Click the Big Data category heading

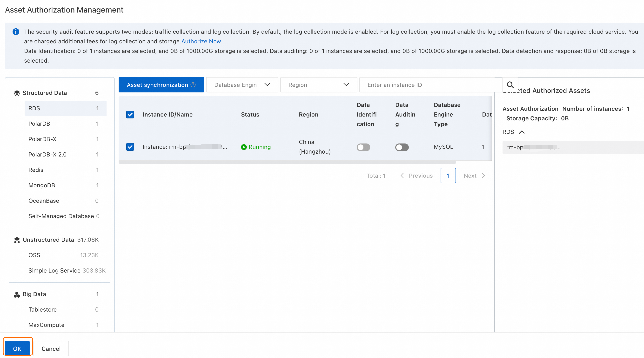click(x=34, y=294)
